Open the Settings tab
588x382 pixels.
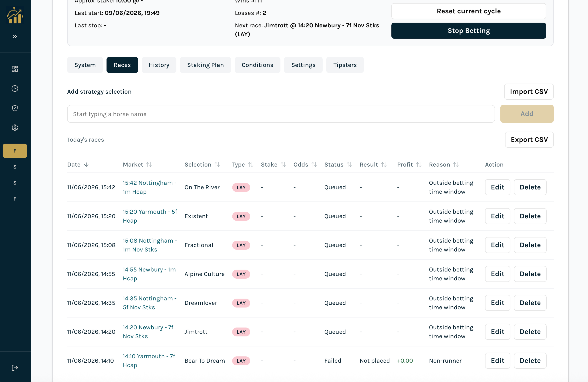pyautogui.click(x=303, y=65)
